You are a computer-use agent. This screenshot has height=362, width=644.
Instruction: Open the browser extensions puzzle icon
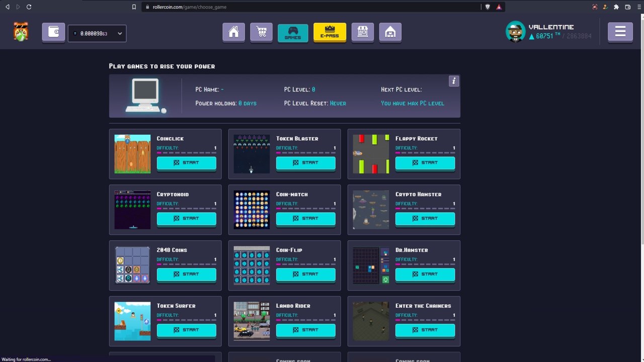point(616,7)
